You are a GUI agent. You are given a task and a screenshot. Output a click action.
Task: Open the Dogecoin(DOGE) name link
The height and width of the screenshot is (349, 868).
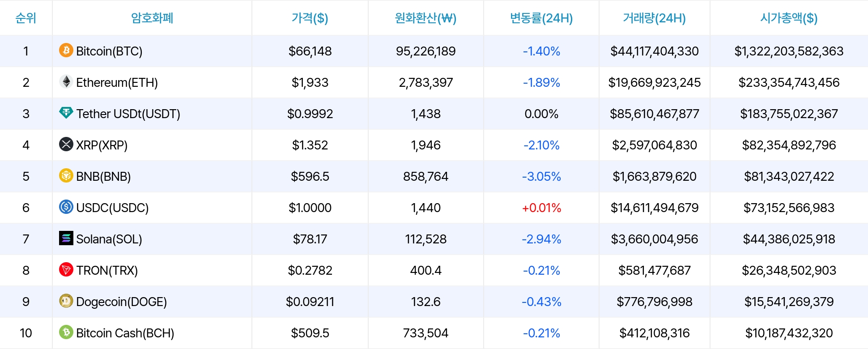click(121, 302)
